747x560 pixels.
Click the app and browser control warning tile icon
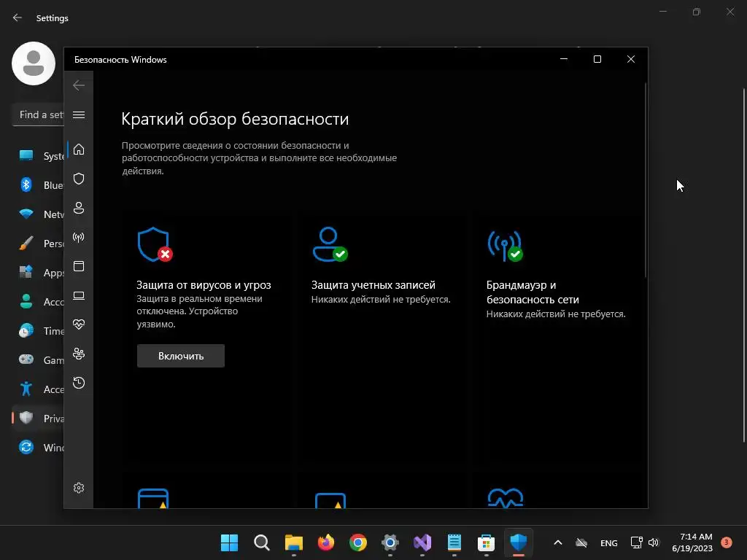click(x=153, y=498)
